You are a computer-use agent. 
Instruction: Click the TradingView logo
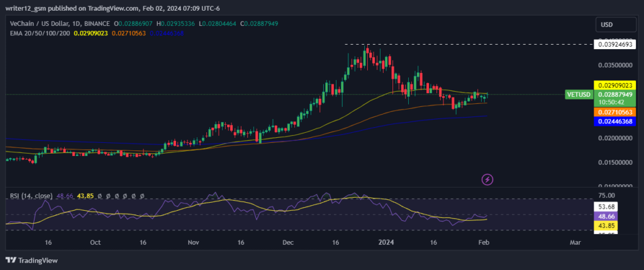point(31,260)
